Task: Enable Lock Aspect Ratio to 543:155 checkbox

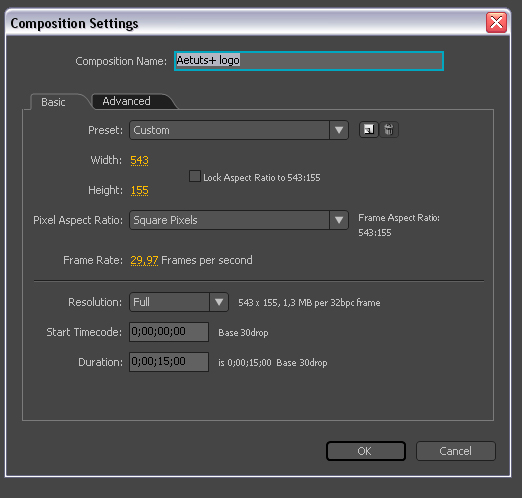Action: [195, 176]
